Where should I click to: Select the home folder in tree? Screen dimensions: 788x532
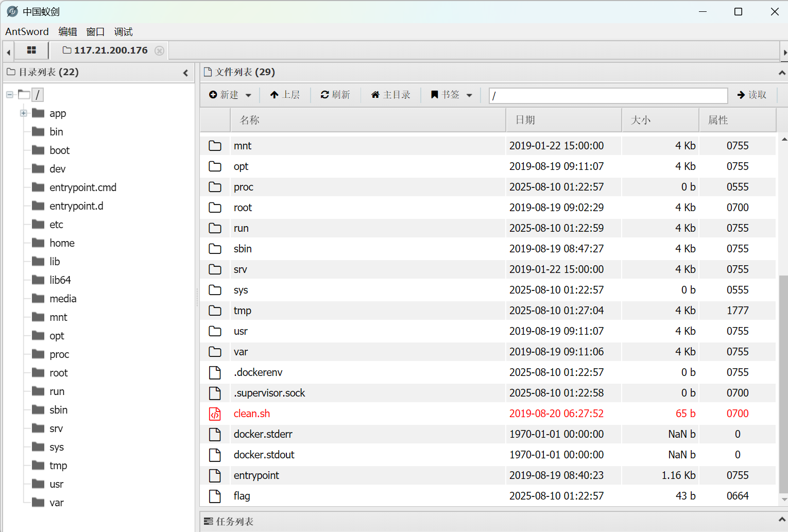62,243
